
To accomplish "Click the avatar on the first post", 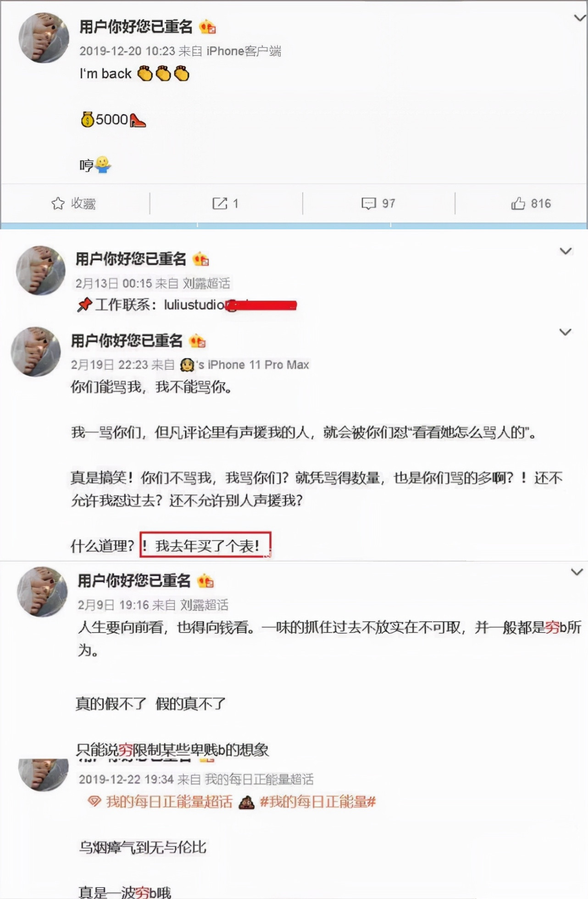I will (44, 38).
